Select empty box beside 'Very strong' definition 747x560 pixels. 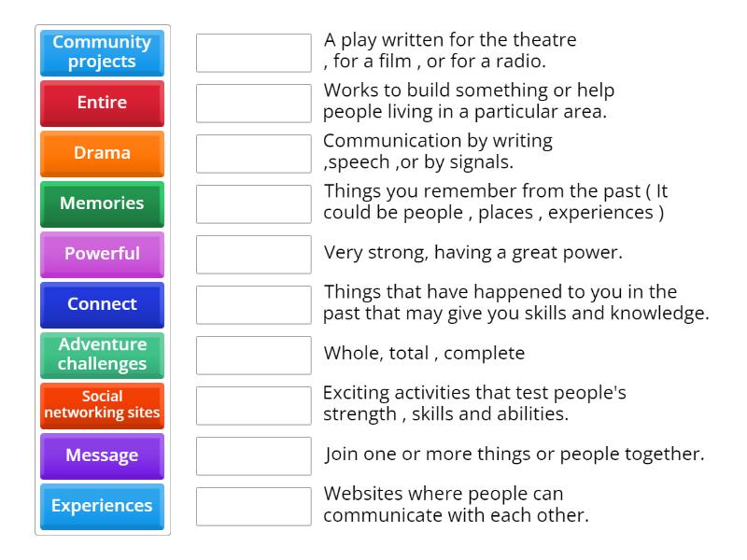253,254
